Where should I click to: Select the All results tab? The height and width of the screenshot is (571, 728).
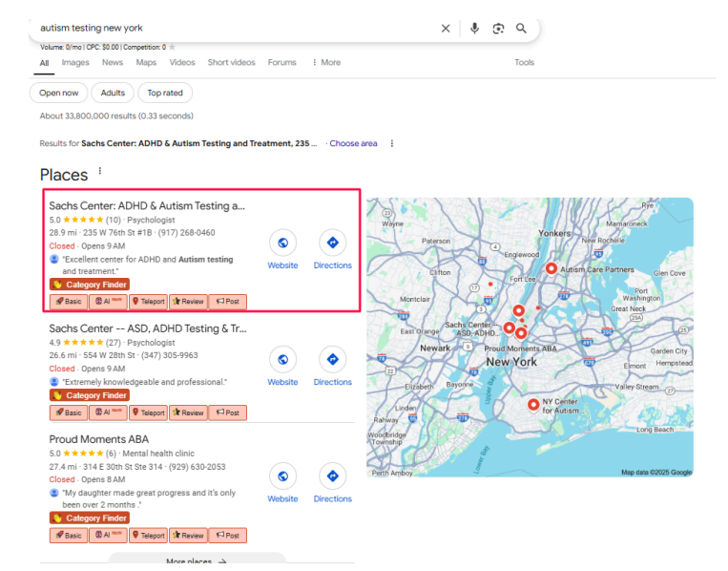tap(44, 63)
